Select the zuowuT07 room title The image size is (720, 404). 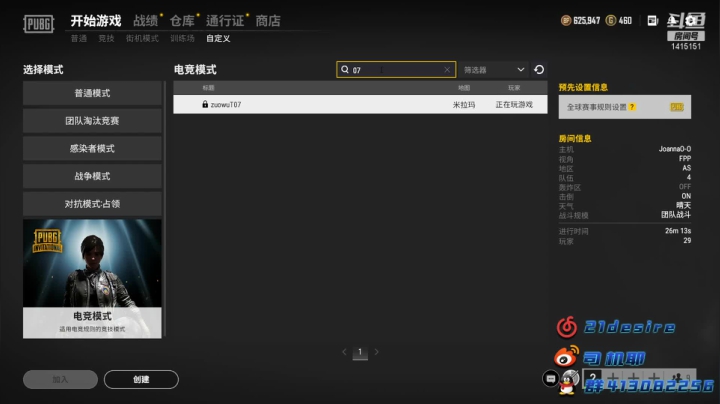click(x=226, y=105)
